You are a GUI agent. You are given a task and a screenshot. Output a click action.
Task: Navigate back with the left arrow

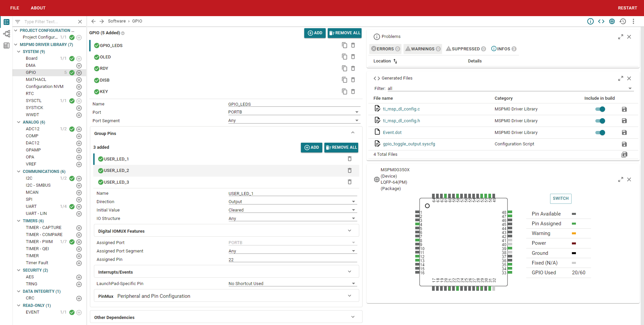(94, 21)
